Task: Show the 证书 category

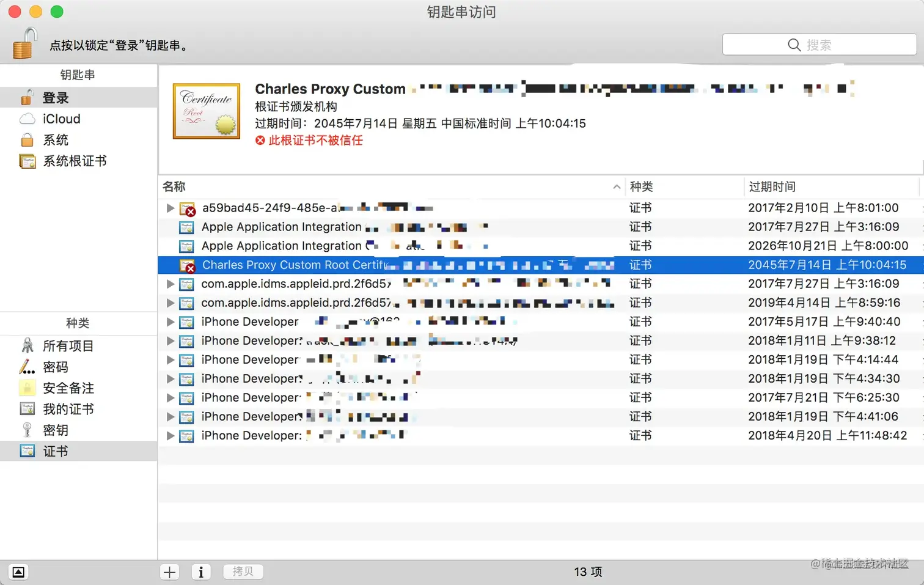Action: 78,451
